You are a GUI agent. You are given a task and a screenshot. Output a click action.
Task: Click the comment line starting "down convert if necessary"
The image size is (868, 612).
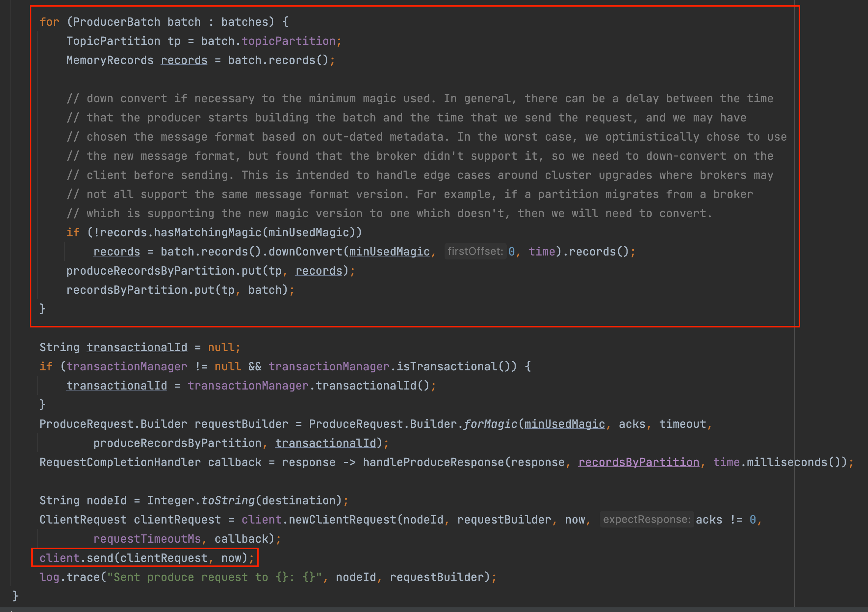[x=420, y=99]
